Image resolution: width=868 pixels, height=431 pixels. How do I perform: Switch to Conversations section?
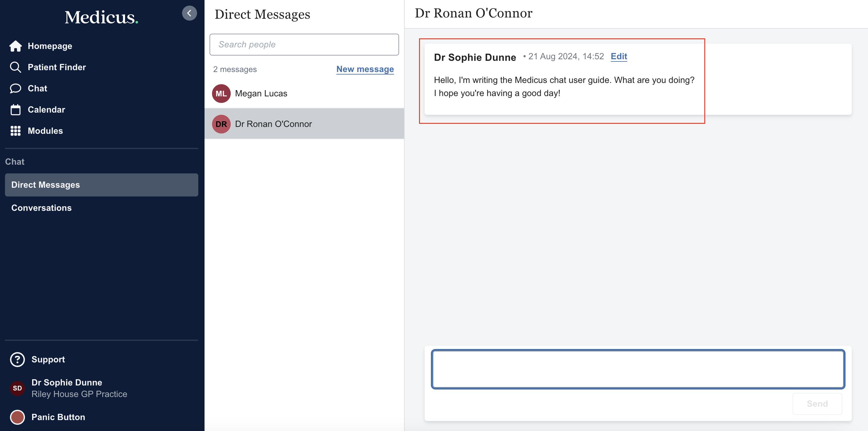click(x=41, y=208)
